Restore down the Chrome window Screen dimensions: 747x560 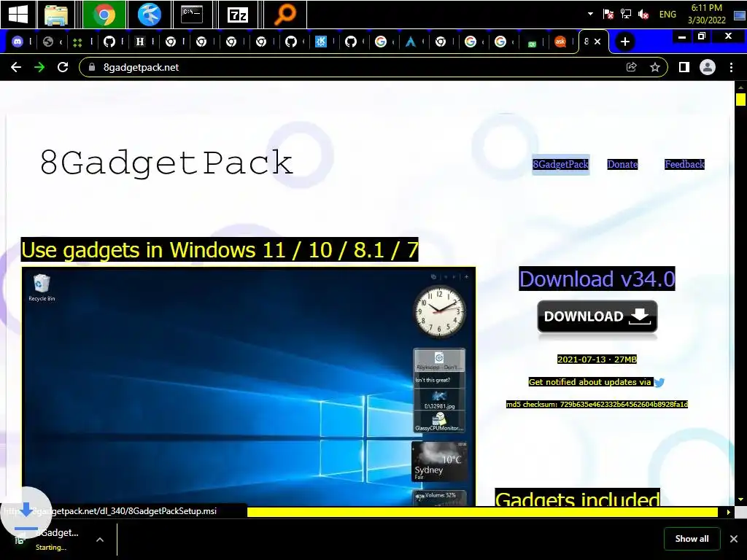point(702,36)
